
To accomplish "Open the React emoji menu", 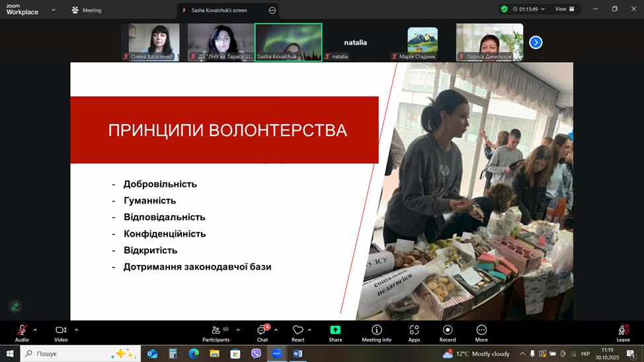I will [x=298, y=333].
